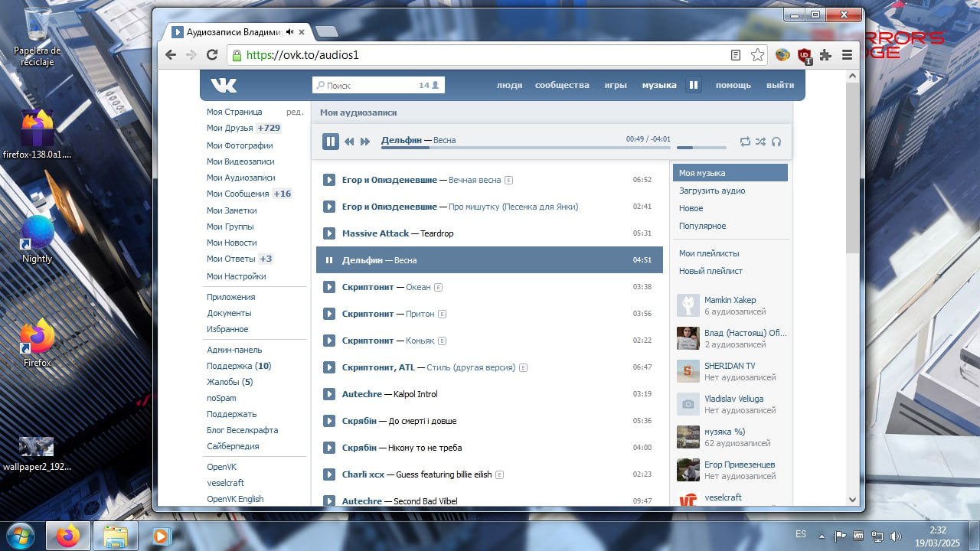Image resolution: width=980 pixels, height=551 pixels.
Task: Mute the tab using its speaker icon
Action: [289, 32]
